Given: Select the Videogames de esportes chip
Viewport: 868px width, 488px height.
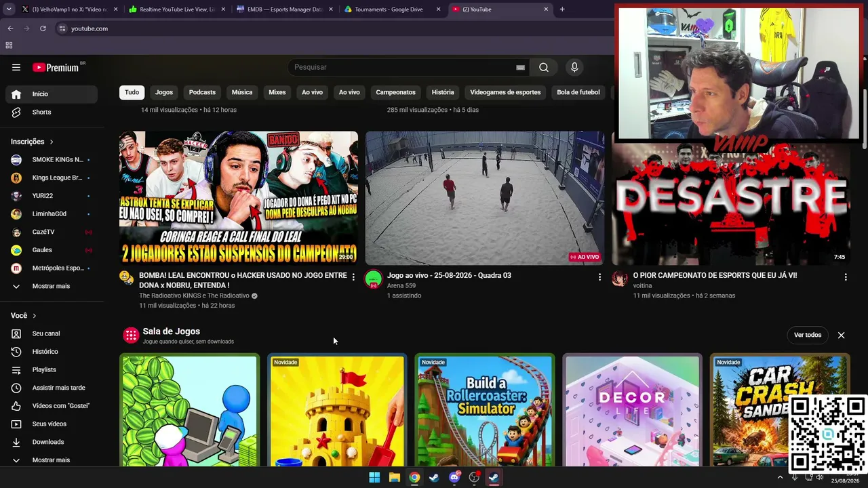Looking at the screenshot, I should tap(506, 92).
